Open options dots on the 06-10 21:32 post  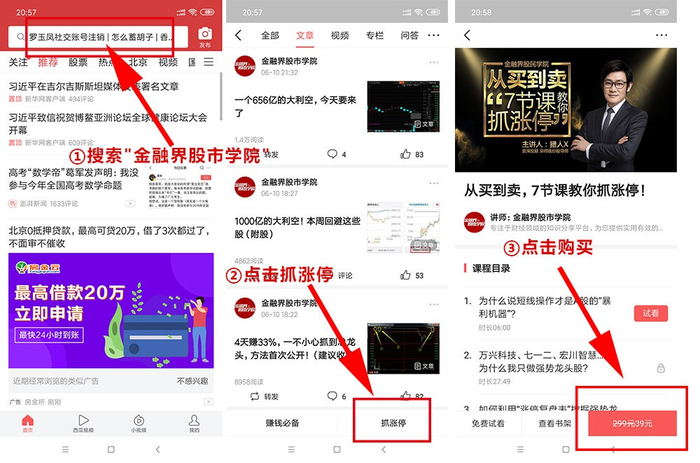433,62
